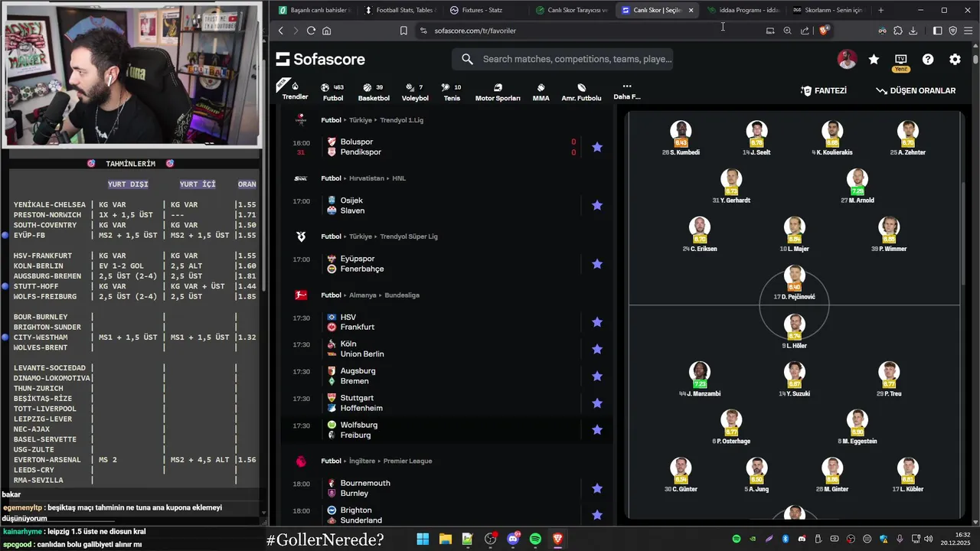Select the Basketbol sport icon
The width and height of the screenshot is (980, 551).
tap(374, 92)
